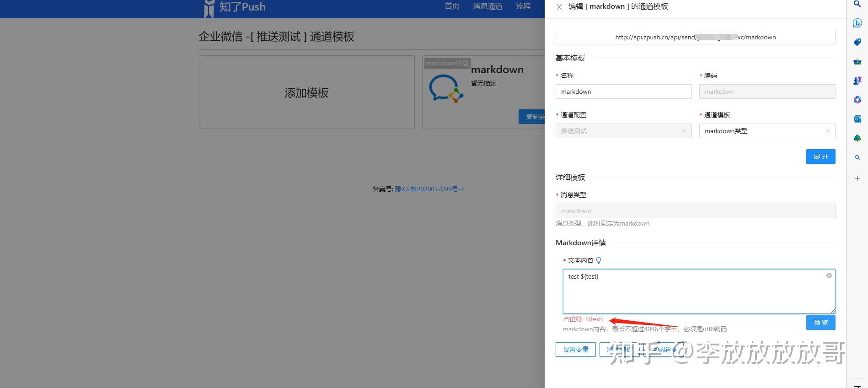Image resolution: width=868 pixels, height=388 pixels.
Task: Open the 豫ICP备2020037099号-3 link
Action: [x=429, y=189]
